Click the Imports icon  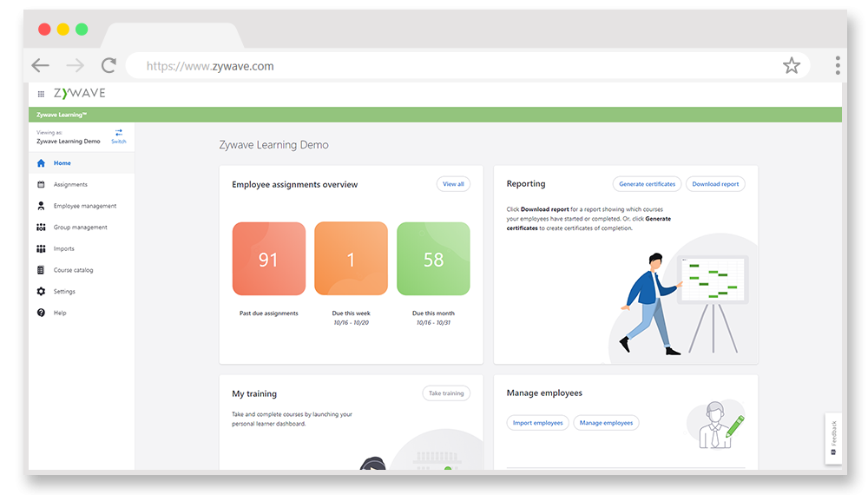[x=41, y=248]
